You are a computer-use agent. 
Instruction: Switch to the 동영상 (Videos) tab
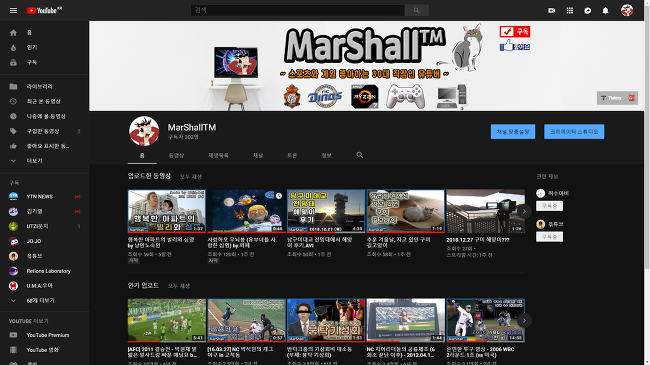[176, 155]
